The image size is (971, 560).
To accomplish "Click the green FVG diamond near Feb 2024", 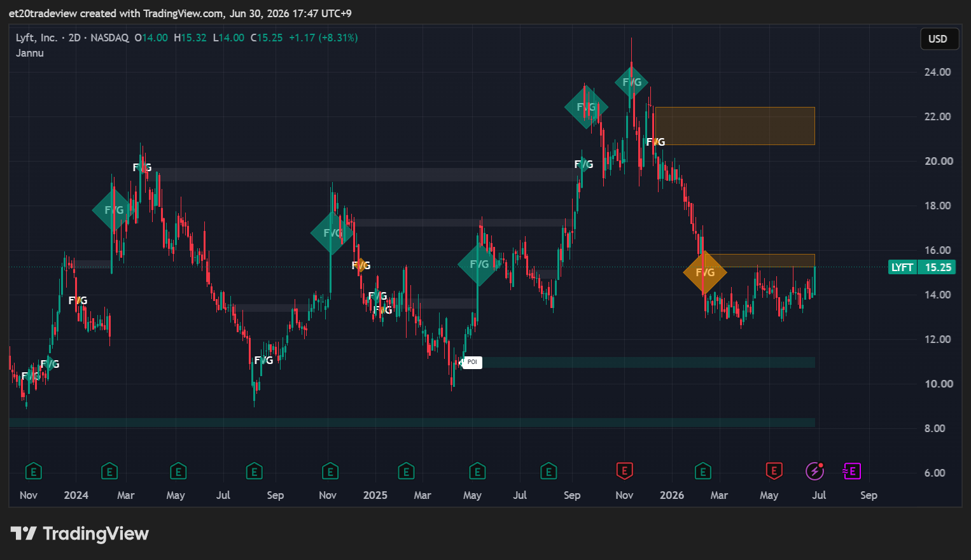I will point(114,210).
